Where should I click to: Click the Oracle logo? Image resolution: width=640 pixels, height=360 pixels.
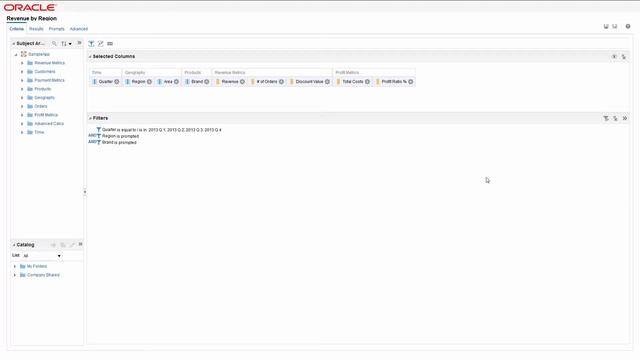(30, 7)
